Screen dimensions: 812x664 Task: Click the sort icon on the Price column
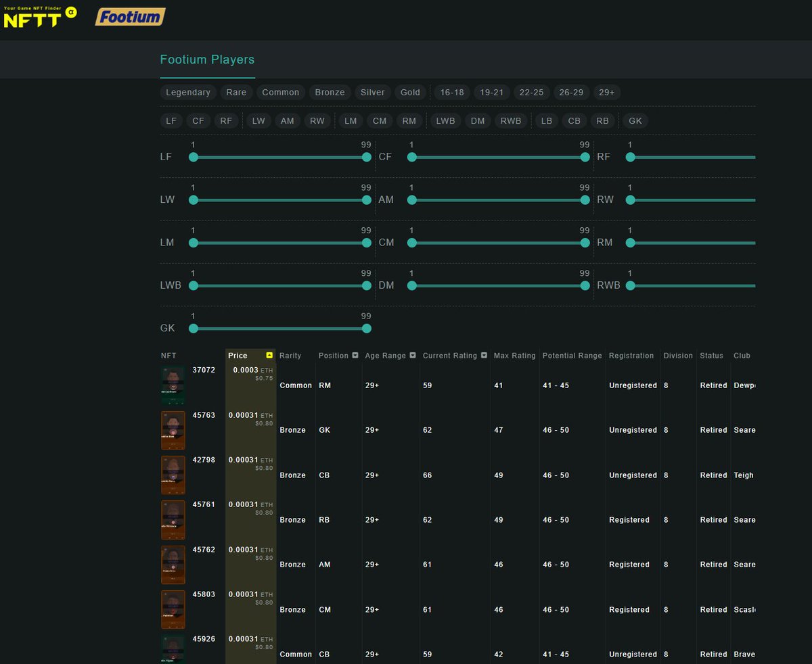pyautogui.click(x=269, y=354)
